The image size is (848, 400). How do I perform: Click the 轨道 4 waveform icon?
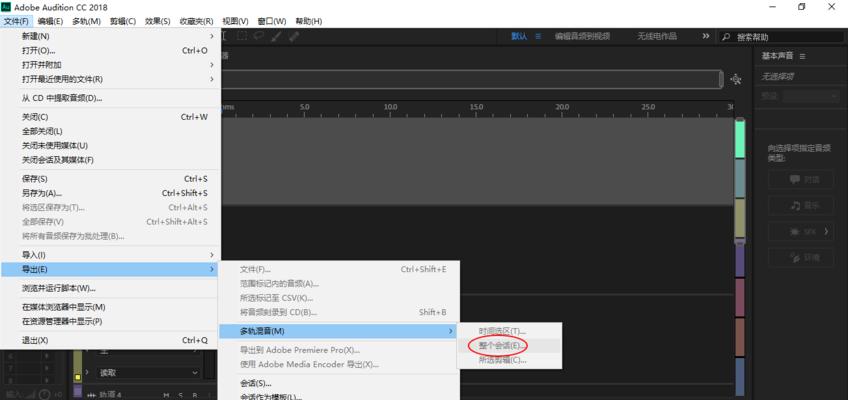point(91,395)
